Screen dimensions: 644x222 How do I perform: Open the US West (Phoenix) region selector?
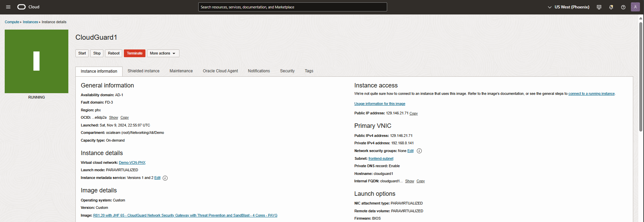(569, 7)
